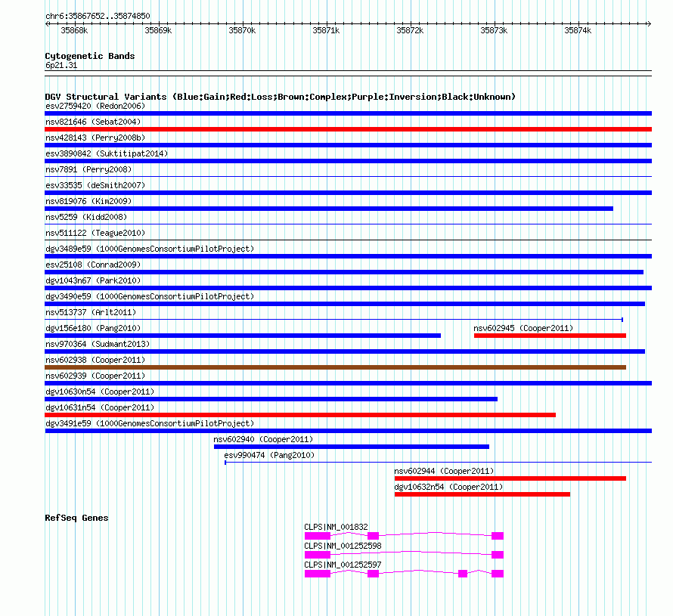Click esv25108 (Conrad2009) label
673x616 pixels.
coord(93,265)
